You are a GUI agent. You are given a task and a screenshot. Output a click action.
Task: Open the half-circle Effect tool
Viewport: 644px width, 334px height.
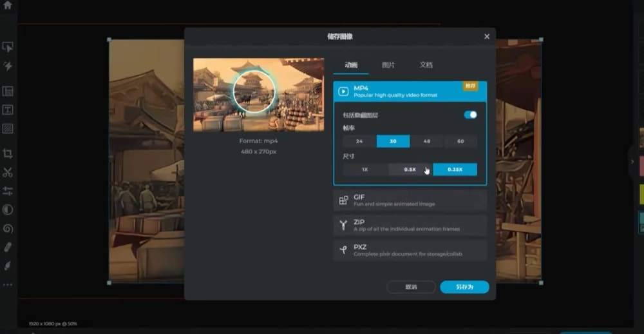coord(7,210)
